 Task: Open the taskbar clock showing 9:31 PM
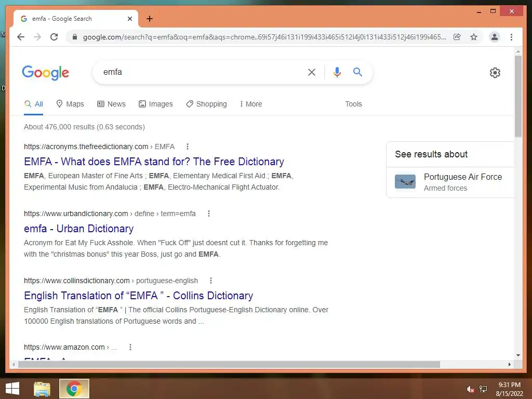coord(509,389)
